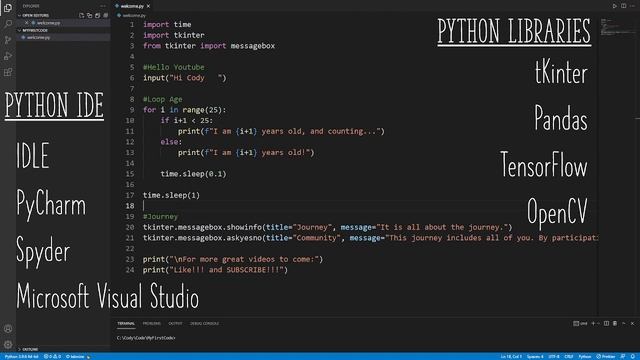Open the notifications bell in status bar

click(633, 356)
